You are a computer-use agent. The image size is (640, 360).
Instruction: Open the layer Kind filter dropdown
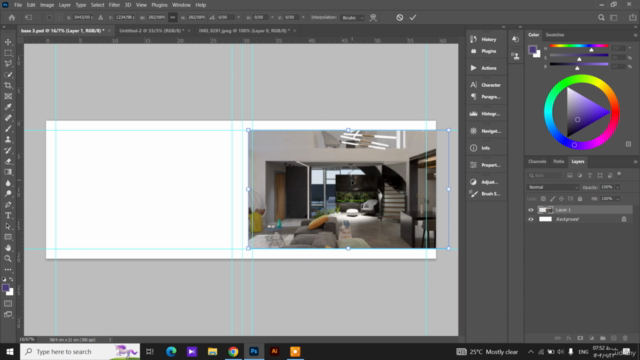[544, 176]
